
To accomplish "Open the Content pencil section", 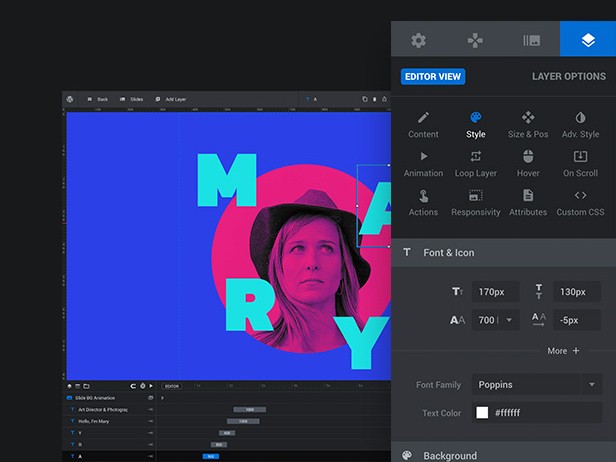I will tap(423, 125).
